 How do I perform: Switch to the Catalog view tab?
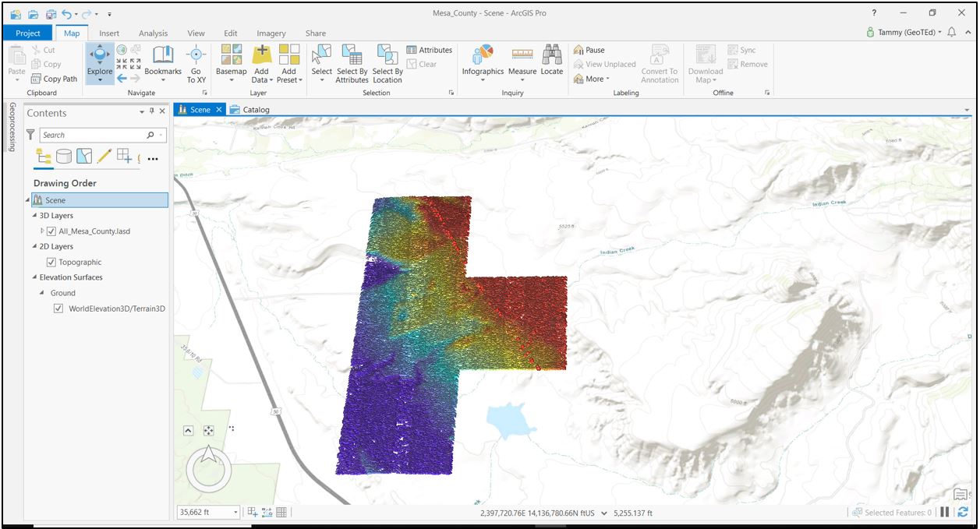255,110
